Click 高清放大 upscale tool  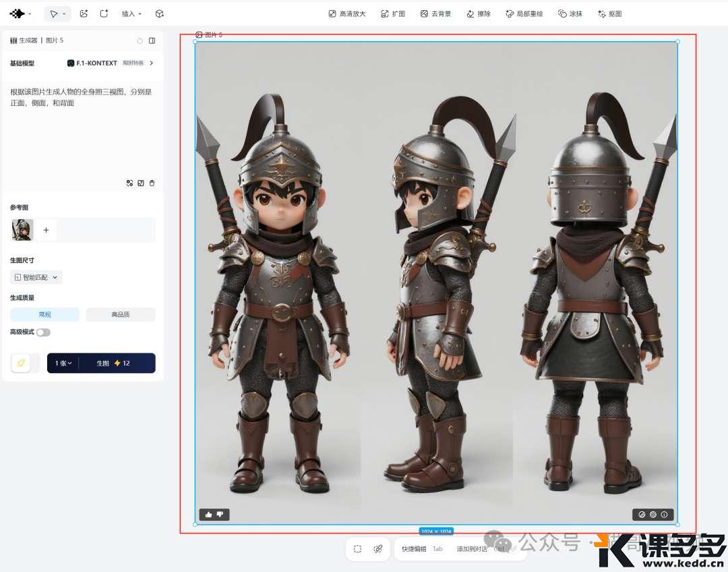click(347, 14)
